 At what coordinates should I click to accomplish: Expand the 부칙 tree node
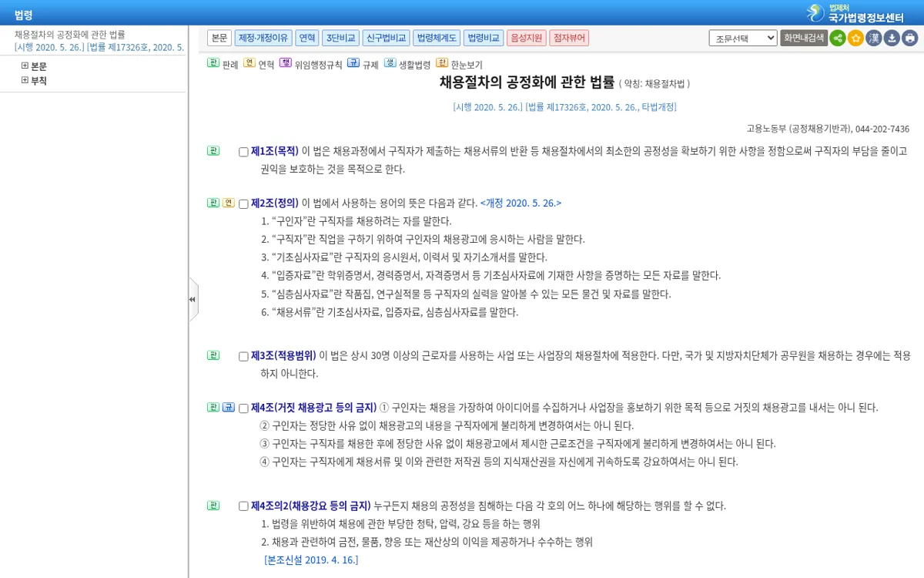[x=25, y=80]
